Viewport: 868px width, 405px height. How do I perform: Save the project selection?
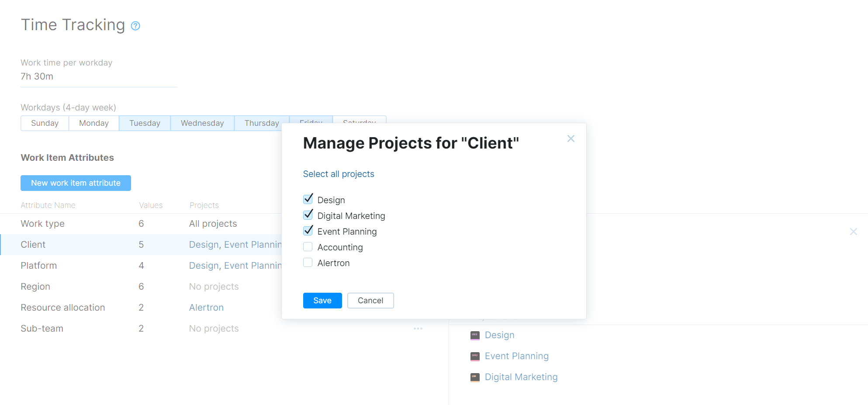pyautogui.click(x=322, y=301)
